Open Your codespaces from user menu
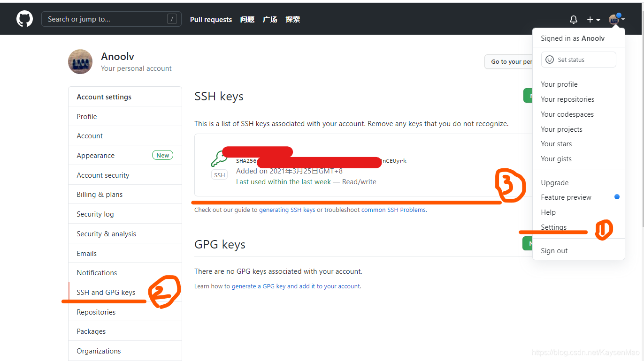The image size is (644, 361). 578,114
